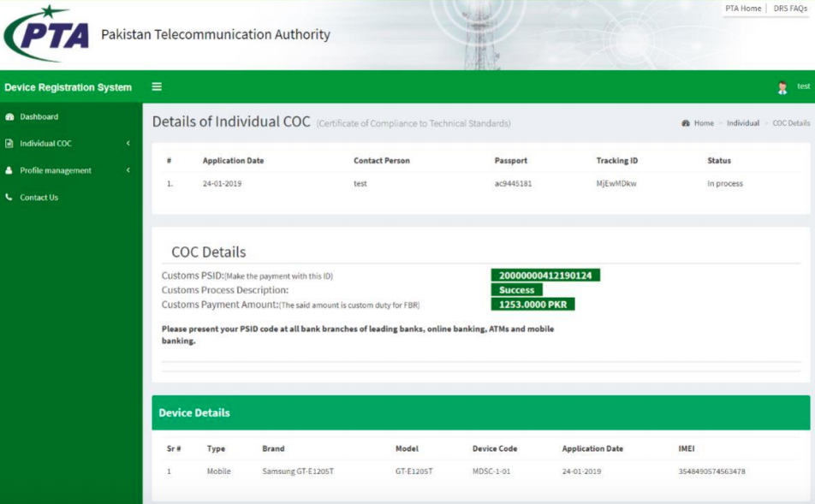
Task: Click Details of Individual COC page title
Action: pyautogui.click(x=231, y=122)
